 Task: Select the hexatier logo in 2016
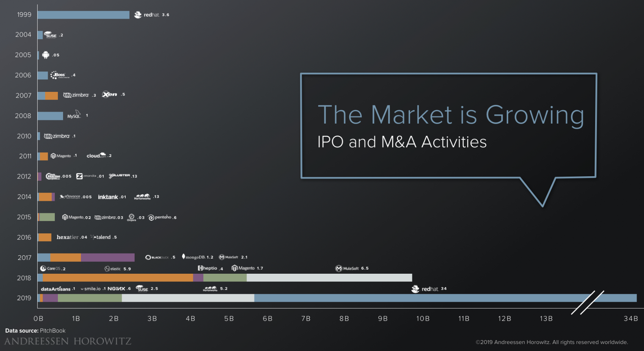click(x=68, y=237)
